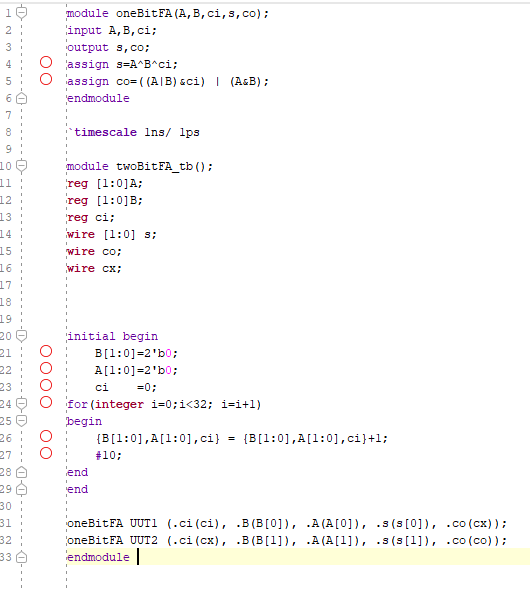Collapse the oneBitFA module fold marker
The image size is (530, 589).
click(22, 13)
